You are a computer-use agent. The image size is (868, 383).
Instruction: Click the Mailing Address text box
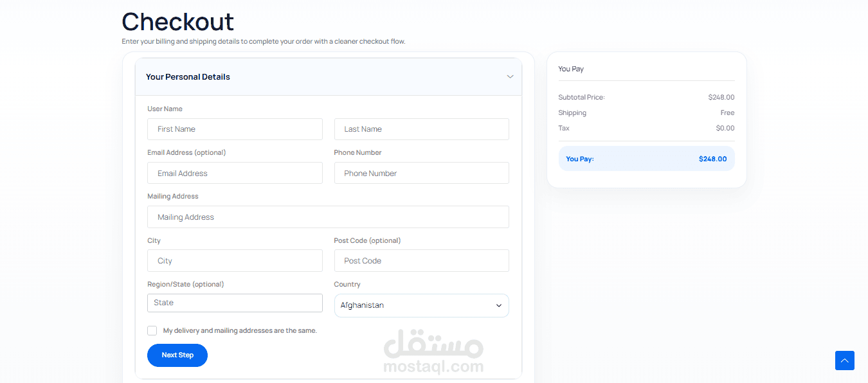pos(328,217)
